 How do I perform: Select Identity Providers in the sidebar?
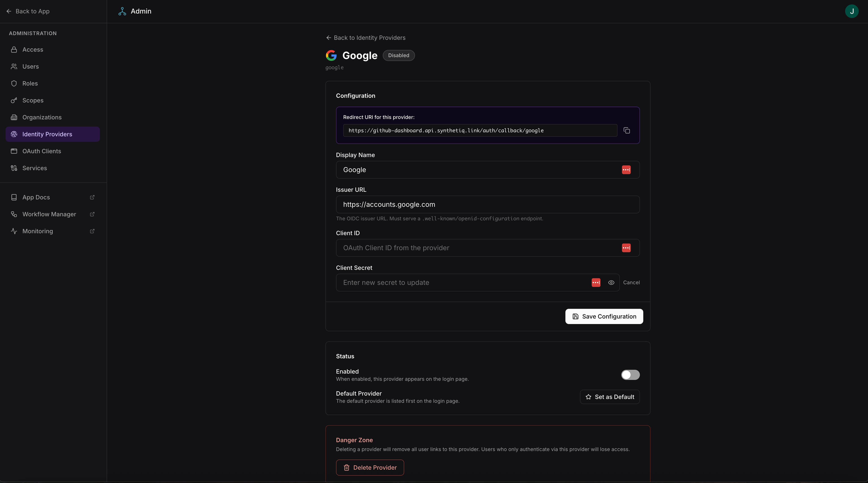pyautogui.click(x=52, y=134)
